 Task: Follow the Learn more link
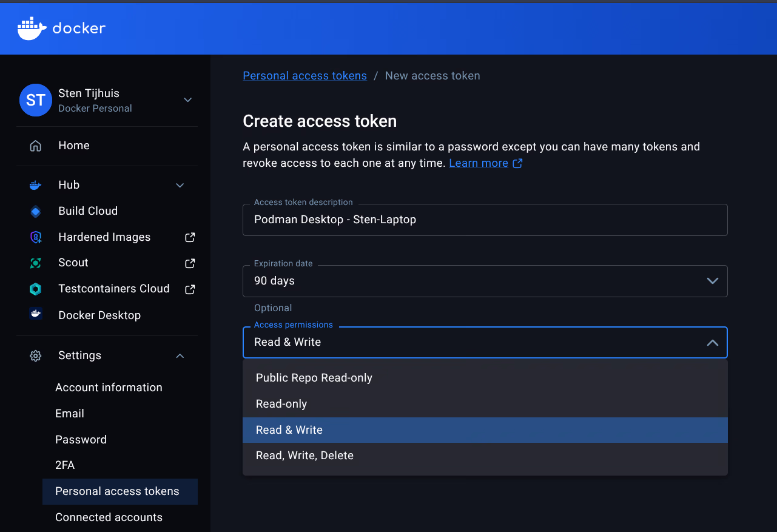[x=479, y=163]
